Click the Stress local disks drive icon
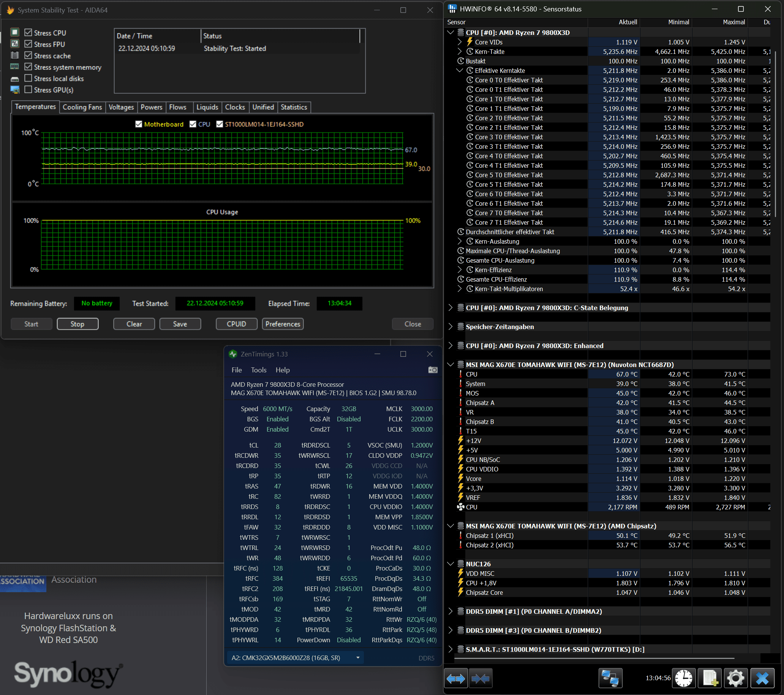 pos(14,79)
